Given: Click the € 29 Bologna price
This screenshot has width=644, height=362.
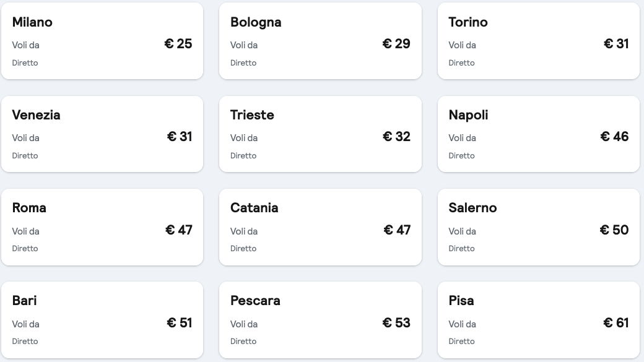Looking at the screenshot, I should click(x=396, y=43).
